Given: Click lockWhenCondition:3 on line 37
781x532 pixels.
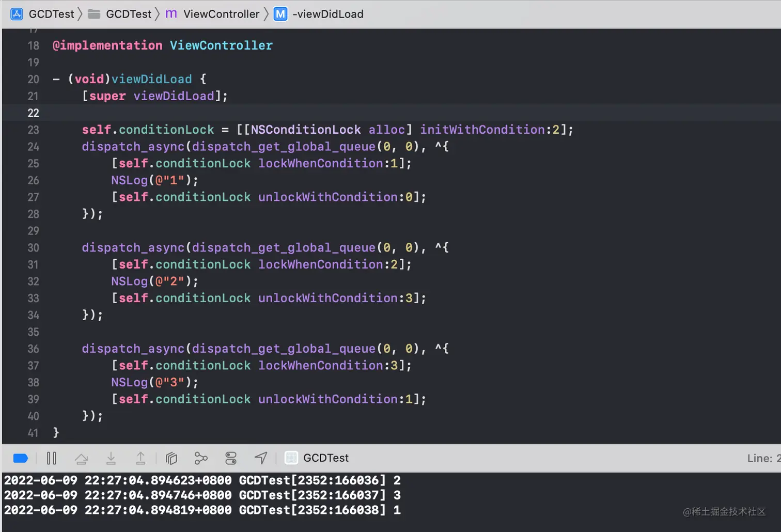Looking at the screenshot, I should click(328, 366).
